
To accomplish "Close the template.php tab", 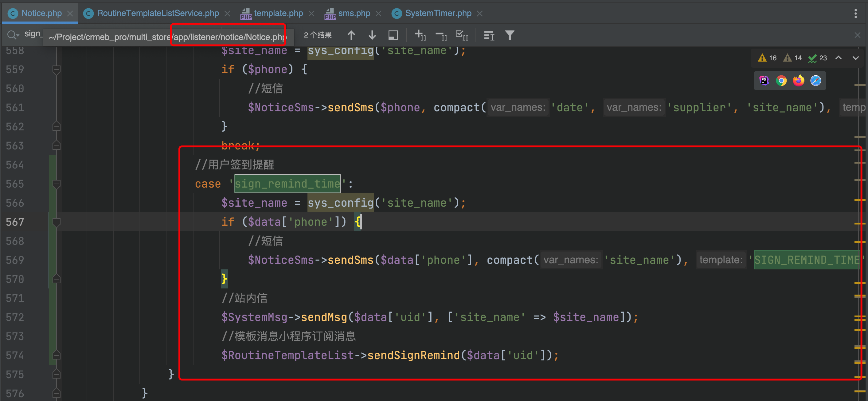I will click(311, 14).
